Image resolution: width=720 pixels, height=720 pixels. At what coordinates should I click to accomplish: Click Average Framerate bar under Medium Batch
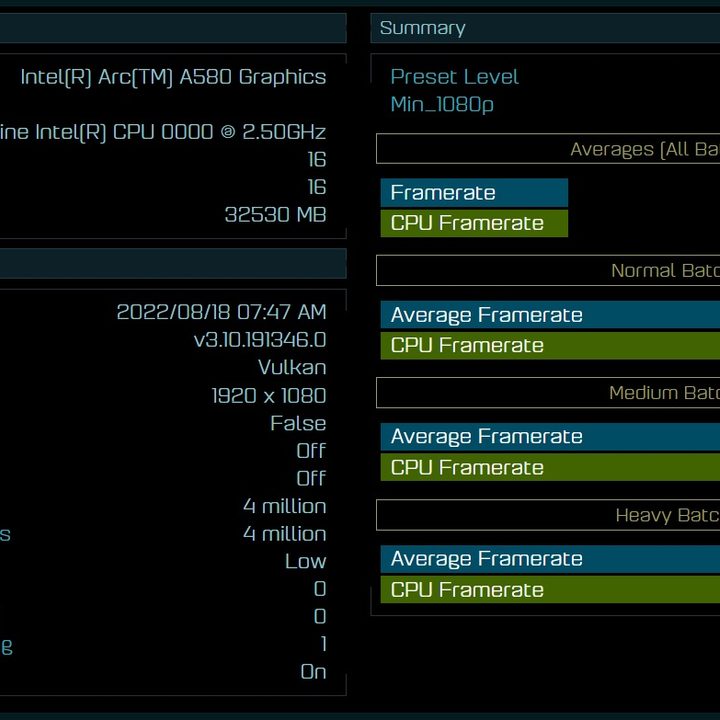[x=550, y=437]
